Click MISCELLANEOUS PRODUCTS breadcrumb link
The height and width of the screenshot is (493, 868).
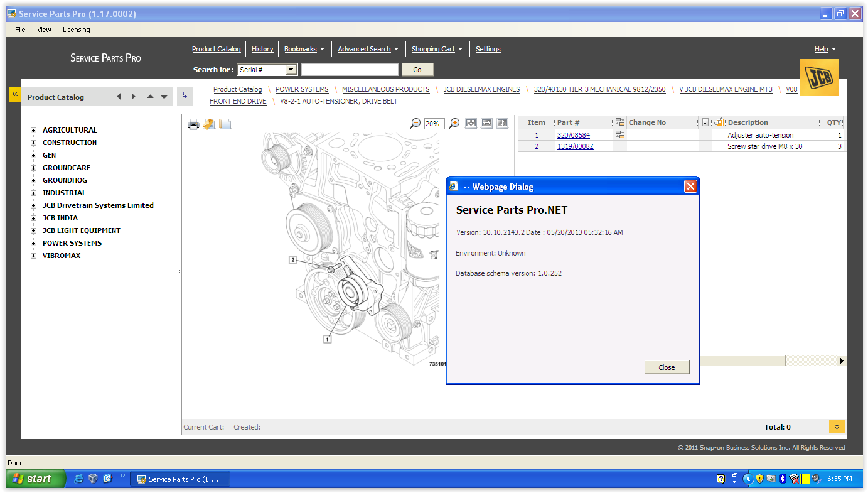point(386,89)
